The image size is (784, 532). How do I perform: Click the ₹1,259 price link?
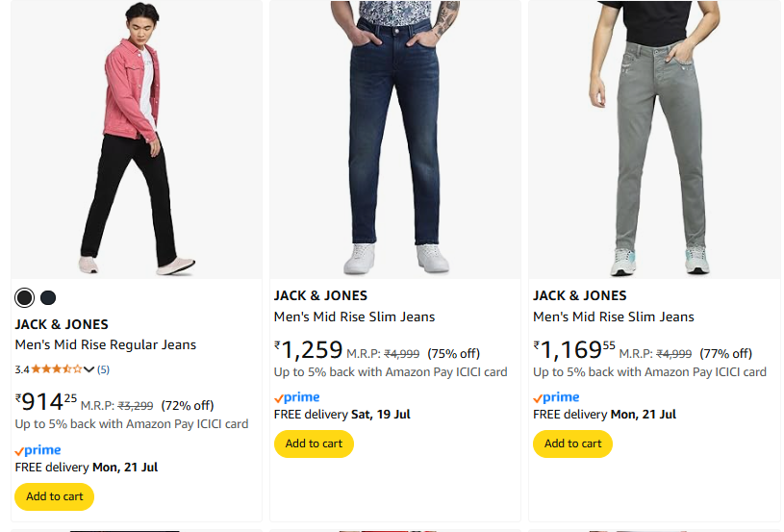coord(309,350)
